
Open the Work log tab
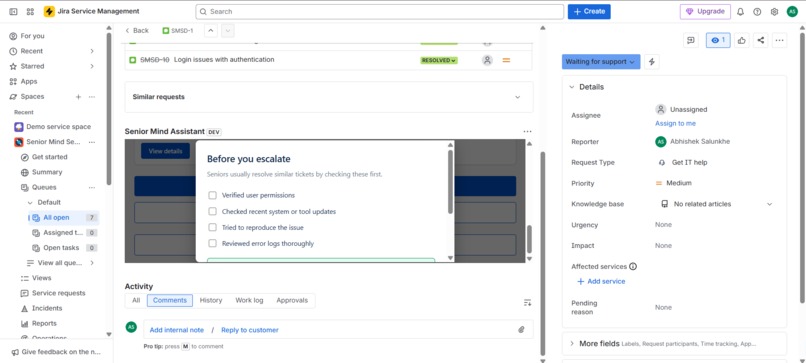(x=249, y=300)
